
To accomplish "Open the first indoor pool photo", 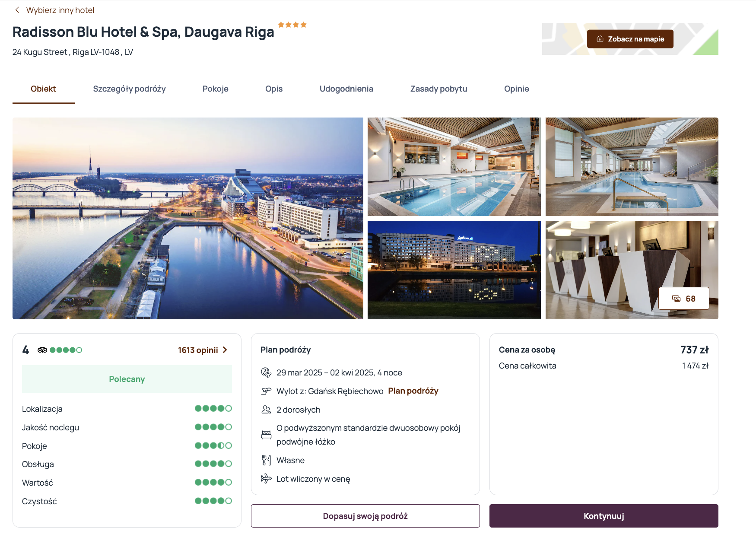I will click(454, 167).
